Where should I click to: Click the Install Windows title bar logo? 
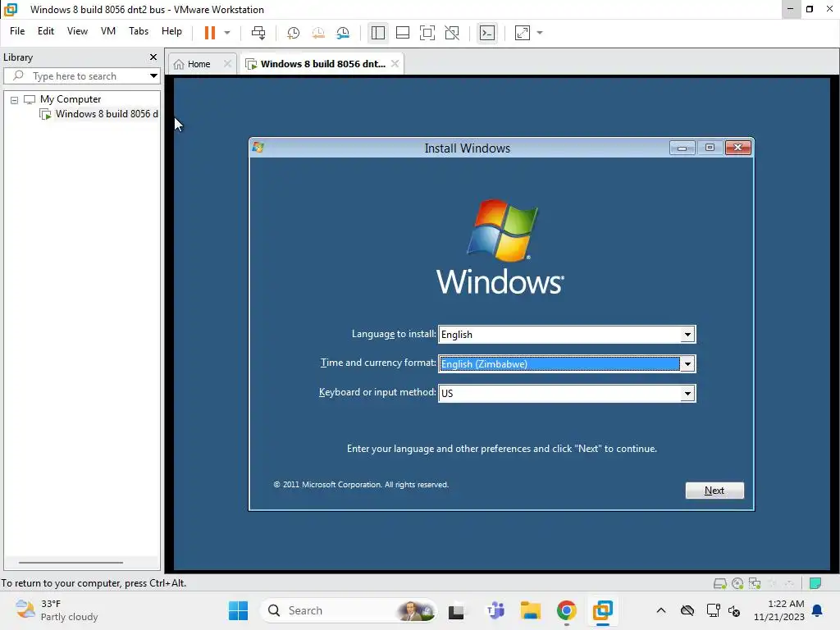[x=258, y=148]
